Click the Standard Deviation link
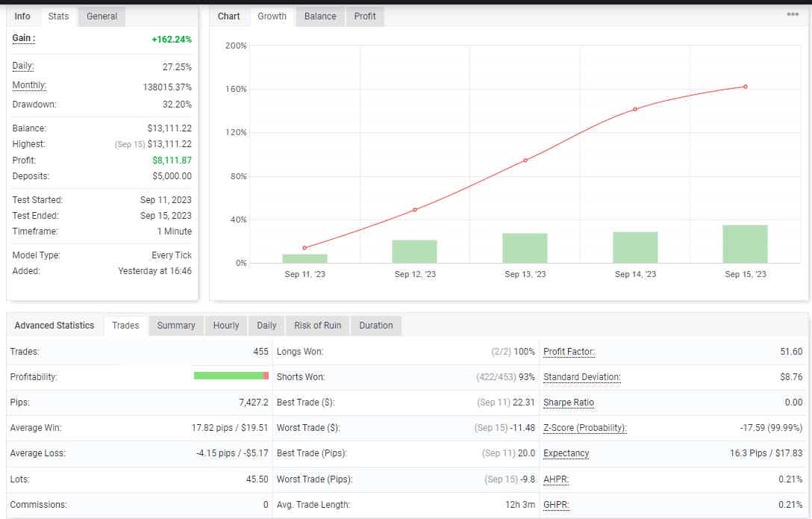The height and width of the screenshot is (519, 812). (x=581, y=377)
